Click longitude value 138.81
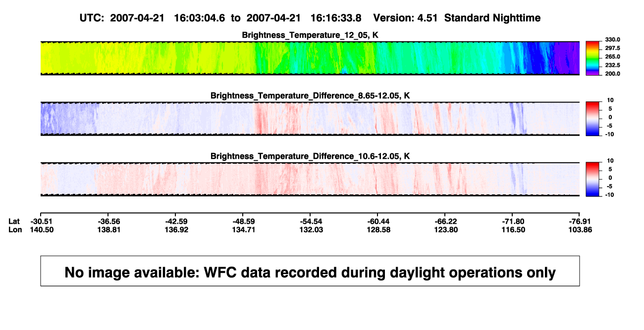The height and width of the screenshot is (330, 644). (x=108, y=230)
